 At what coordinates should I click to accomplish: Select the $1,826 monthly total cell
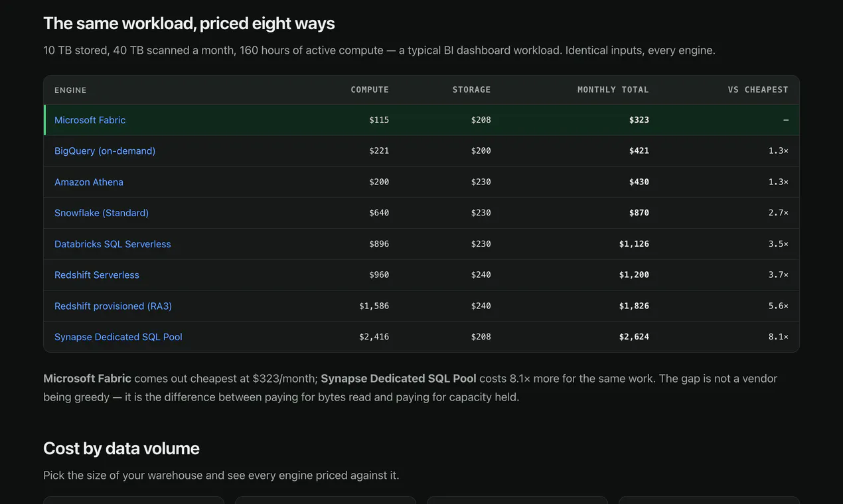tap(634, 306)
